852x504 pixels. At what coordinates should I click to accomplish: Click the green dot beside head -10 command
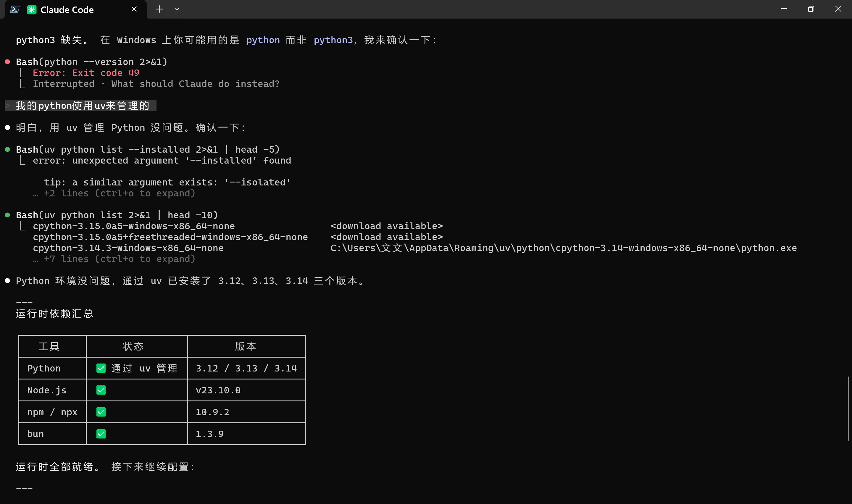point(7,215)
